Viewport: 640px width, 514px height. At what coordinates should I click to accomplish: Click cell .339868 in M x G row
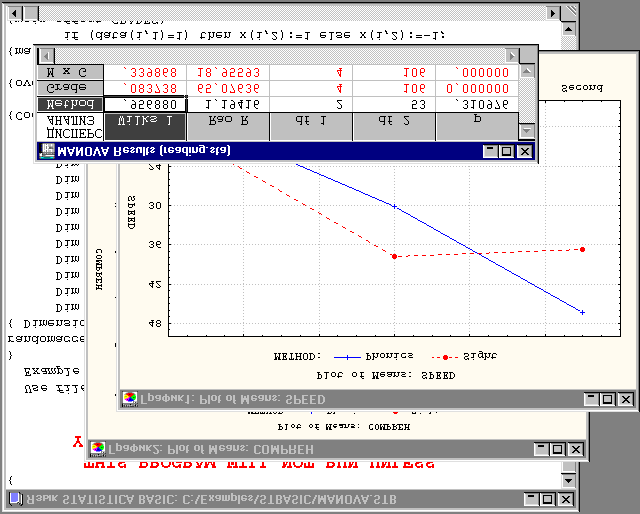[x=145, y=73]
